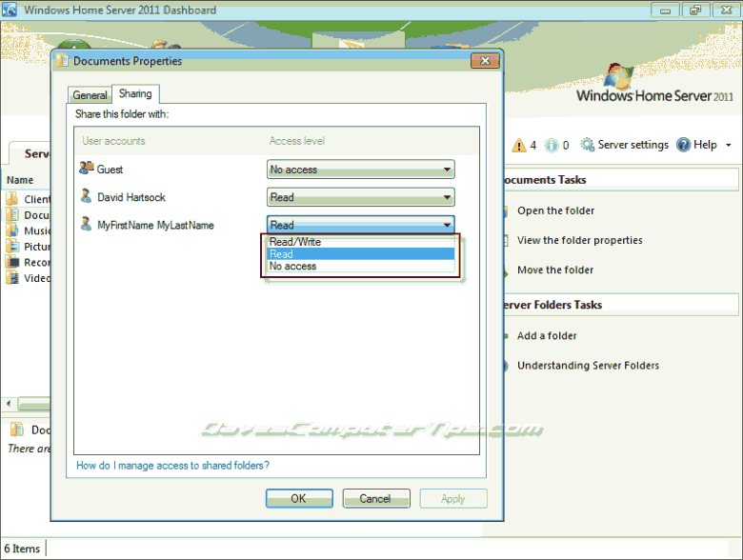Click the informational alerts icon

point(552,145)
